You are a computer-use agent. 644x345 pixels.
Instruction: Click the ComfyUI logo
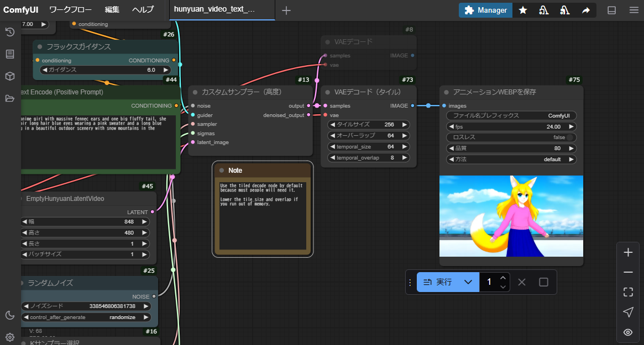(x=20, y=10)
